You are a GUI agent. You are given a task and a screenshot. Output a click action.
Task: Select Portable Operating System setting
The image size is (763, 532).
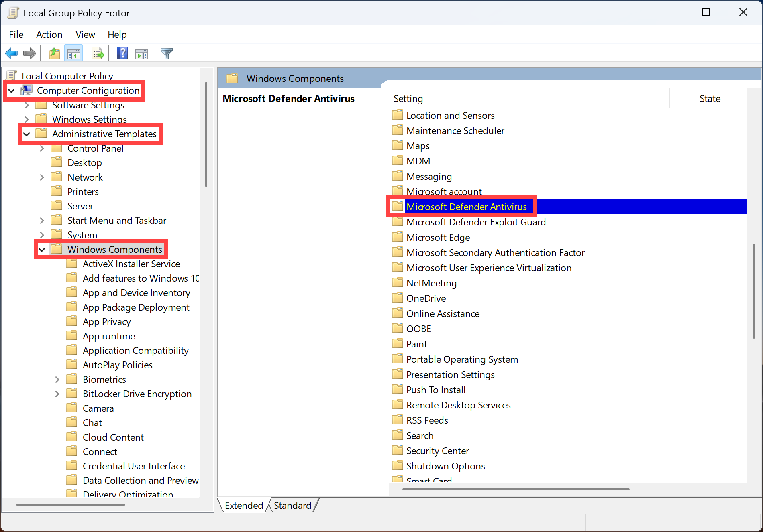462,359
